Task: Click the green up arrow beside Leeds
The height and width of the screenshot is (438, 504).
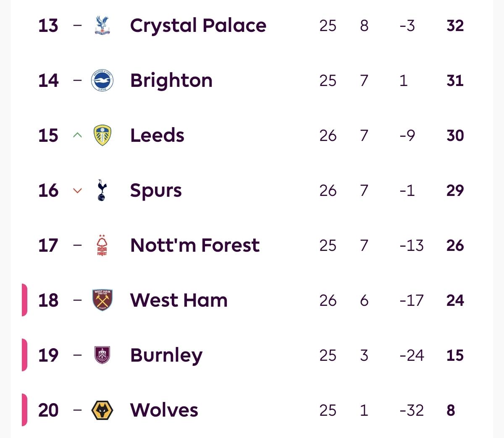Action: click(x=77, y=136)
